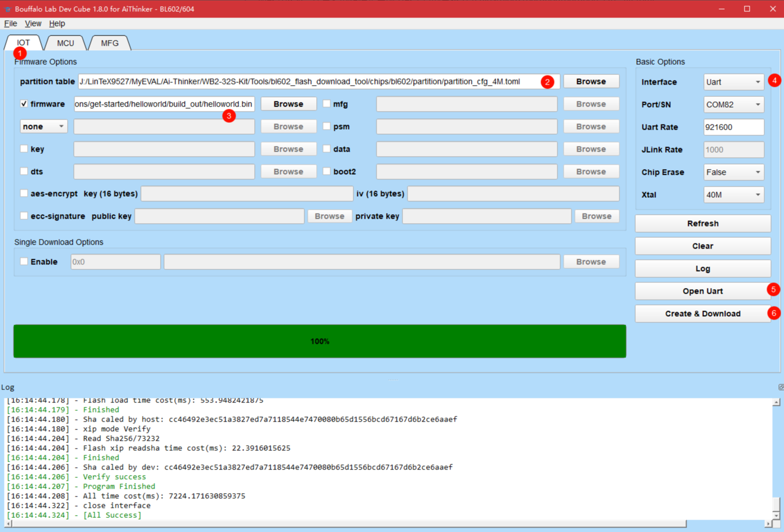Click the app icon in the title bar
This screenshot has width=784, height=532.
(x=7, y=9)
